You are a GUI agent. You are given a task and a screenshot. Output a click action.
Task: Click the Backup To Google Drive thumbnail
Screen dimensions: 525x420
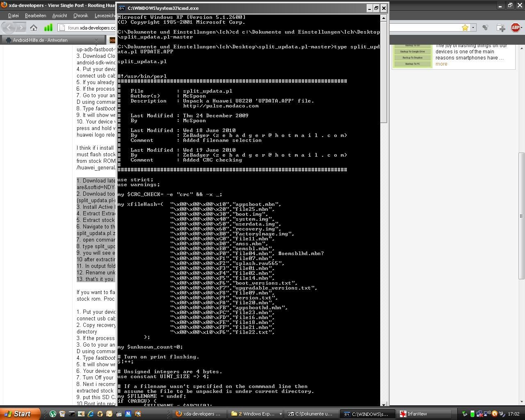coord(412,52)
